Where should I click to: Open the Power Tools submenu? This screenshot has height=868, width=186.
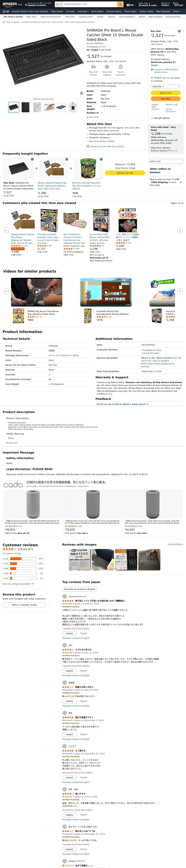[31, 16]
